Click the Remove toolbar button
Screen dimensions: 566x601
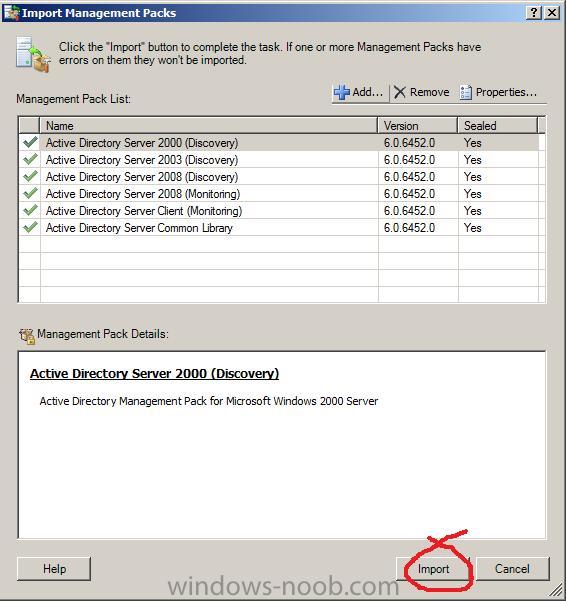tap(422, 92)
